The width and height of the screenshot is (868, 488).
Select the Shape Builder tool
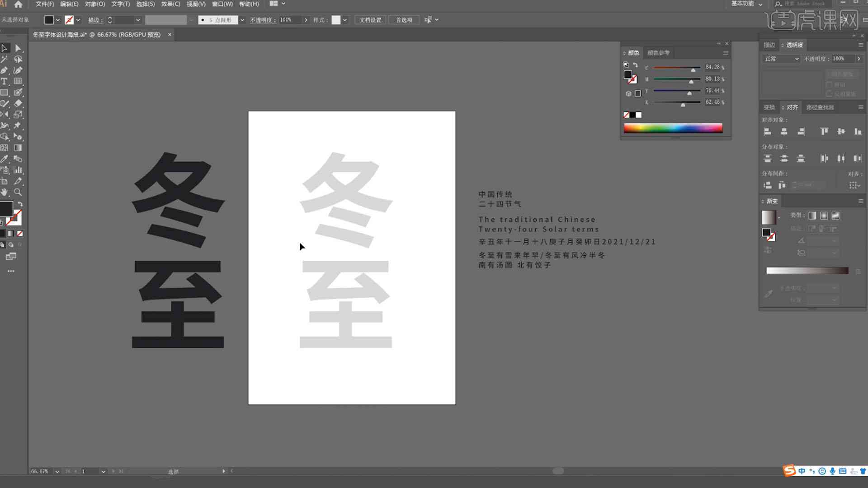coord(5,136)
